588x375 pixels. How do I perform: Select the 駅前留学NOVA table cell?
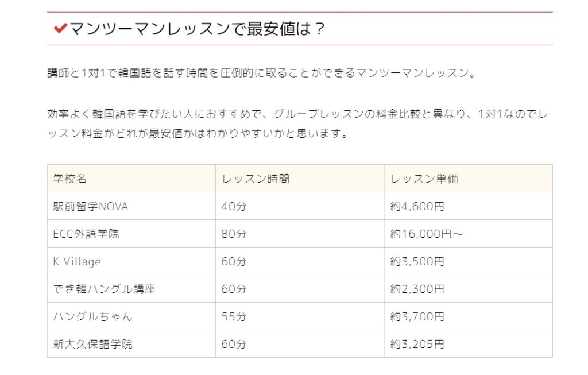(91, 206)
